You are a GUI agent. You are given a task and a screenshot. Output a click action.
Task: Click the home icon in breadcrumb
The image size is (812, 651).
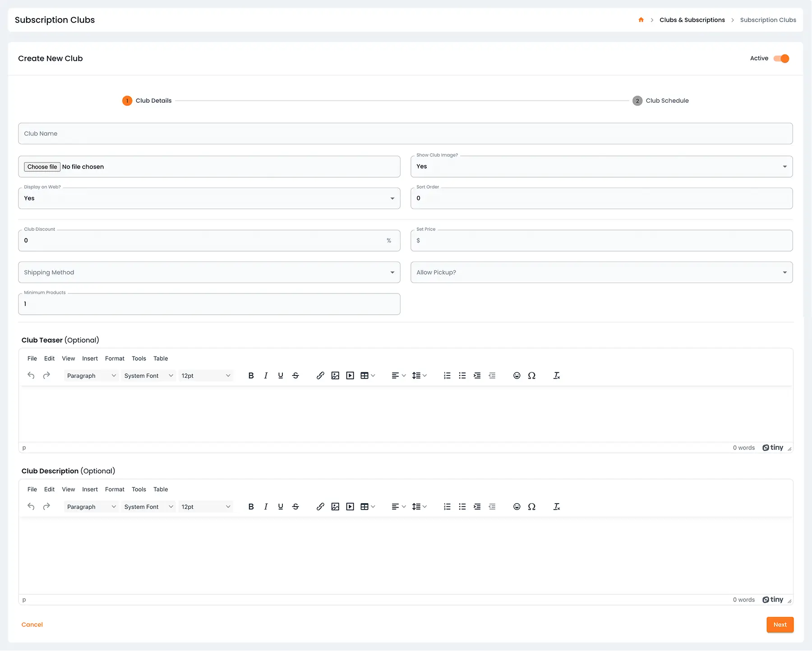point(641,20)
